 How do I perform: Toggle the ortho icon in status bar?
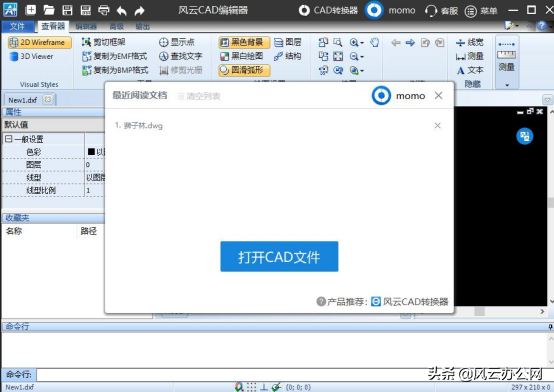pyautogui.click(x=264, y=387)
